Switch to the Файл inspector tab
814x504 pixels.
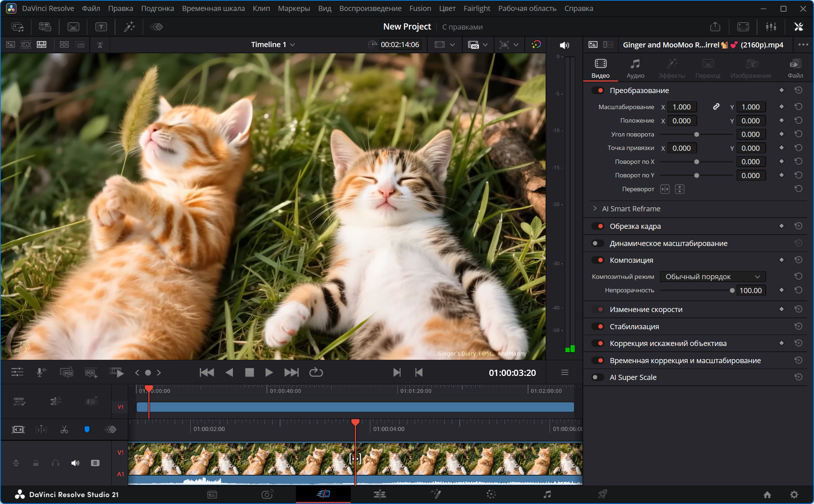pos(795,69)
